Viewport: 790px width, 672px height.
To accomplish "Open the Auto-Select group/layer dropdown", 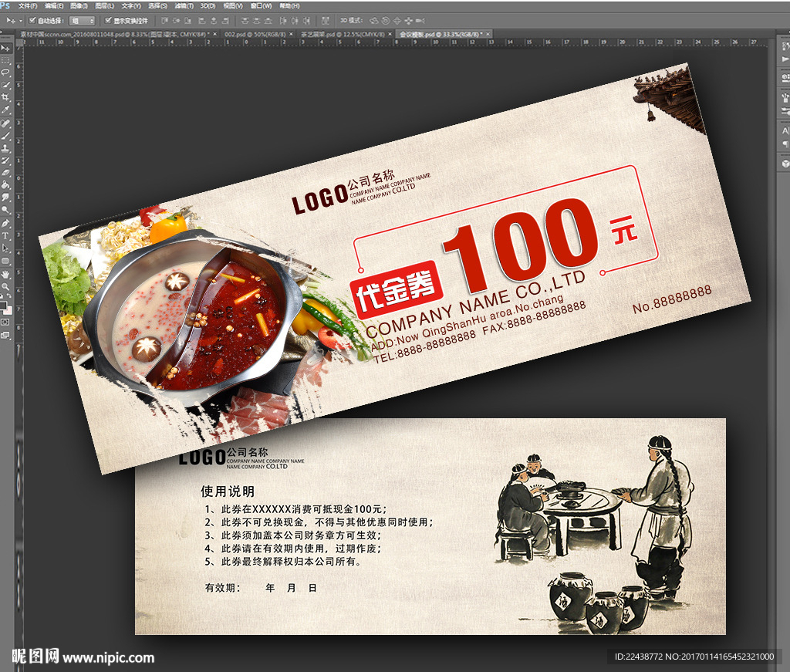I will click(82, 21).
